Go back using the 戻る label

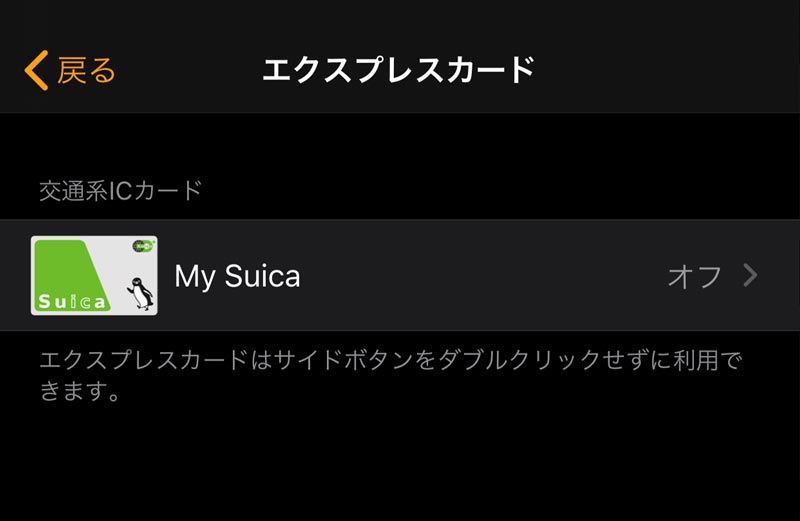click(x=87, y=70)
